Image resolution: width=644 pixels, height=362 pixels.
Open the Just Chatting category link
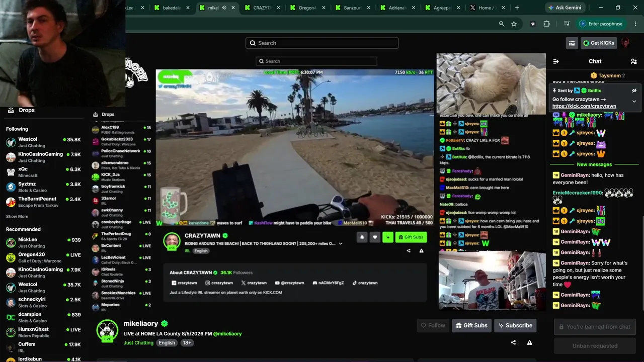click(x=138, y=343)
